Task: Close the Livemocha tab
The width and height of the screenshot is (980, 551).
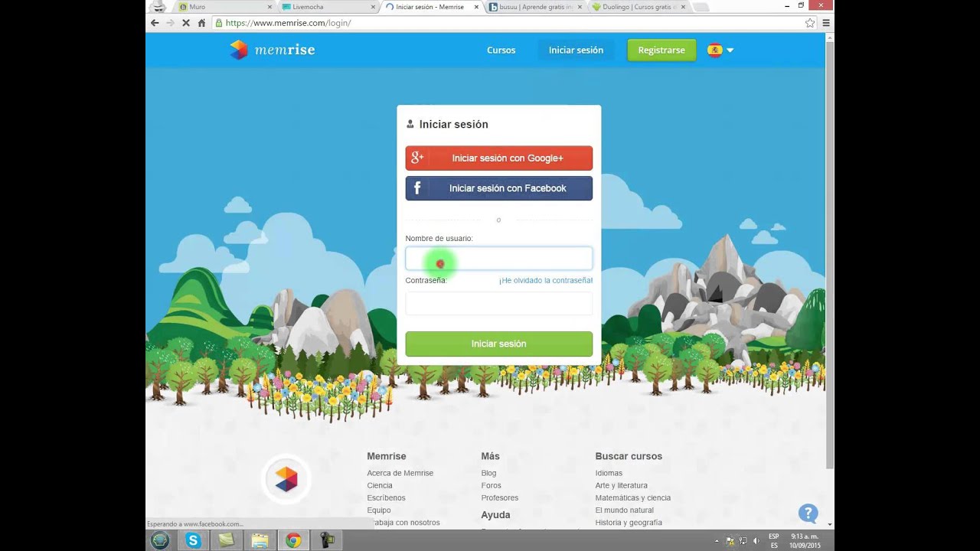Action: (x=373, y=7)
